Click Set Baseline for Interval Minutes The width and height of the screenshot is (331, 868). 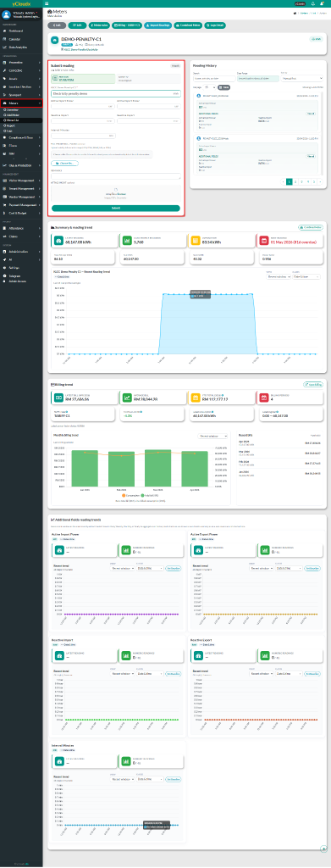pos(173,779)
